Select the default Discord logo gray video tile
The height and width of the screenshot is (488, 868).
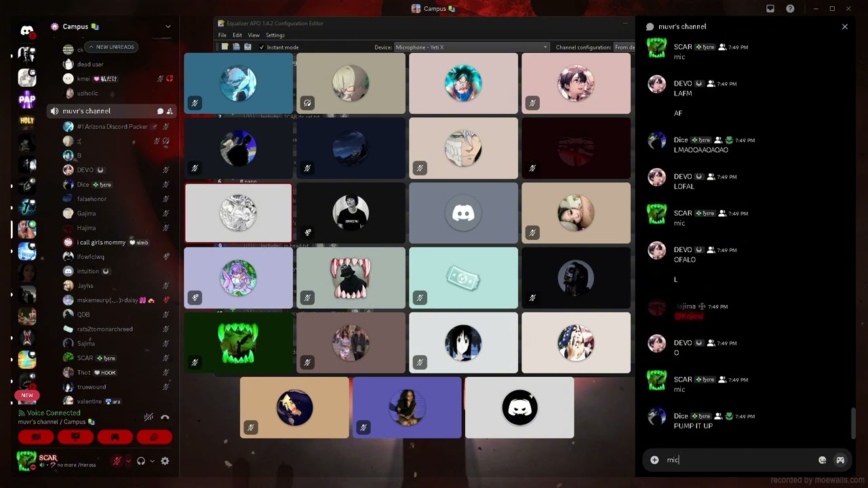coord(463,213)
